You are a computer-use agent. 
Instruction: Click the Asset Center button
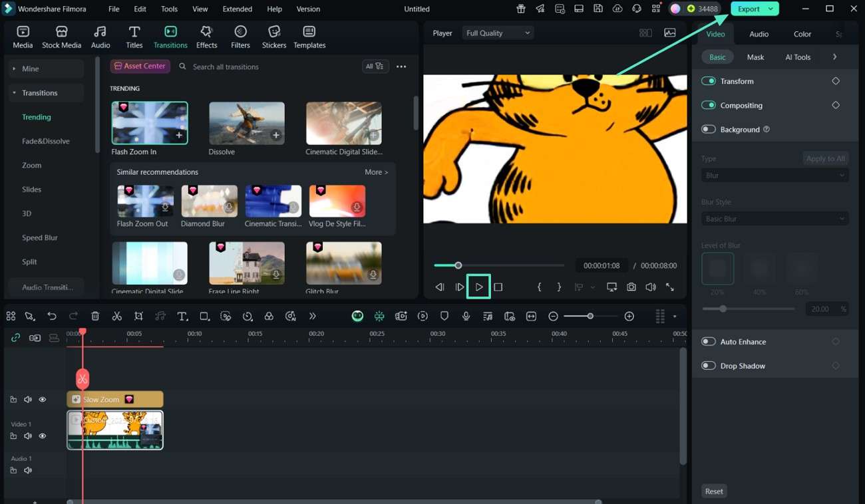click(x=140, y=66)
